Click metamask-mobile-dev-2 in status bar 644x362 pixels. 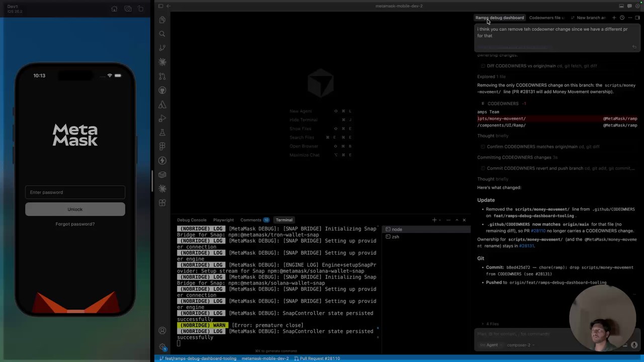[265, 358]
